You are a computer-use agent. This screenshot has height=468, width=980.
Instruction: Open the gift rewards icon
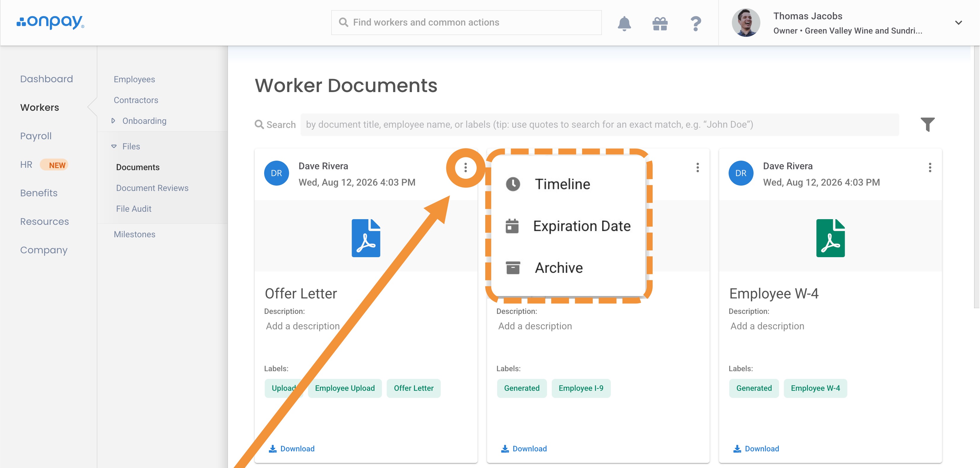pyautogui.click(x=660, y=23)
